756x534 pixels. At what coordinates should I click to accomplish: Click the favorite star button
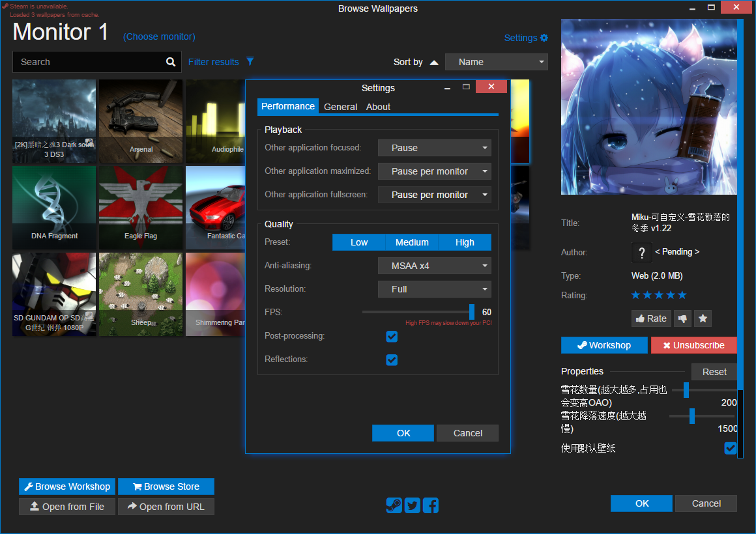pyautogui.click(x=703, y=318)
